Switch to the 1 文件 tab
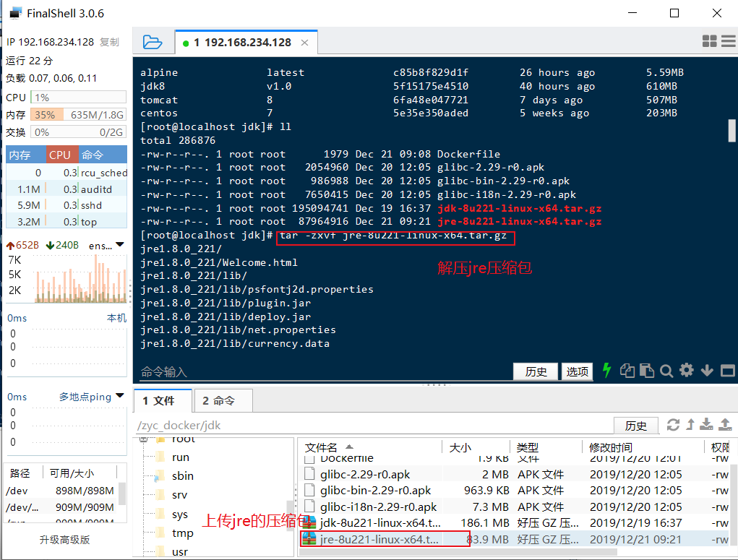 pyautogui.click(x=163, y=401)
